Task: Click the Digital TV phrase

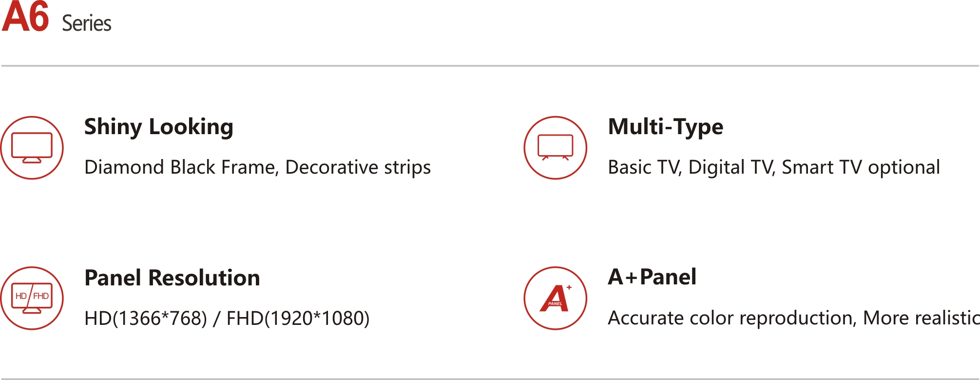Action: (730, 167)
